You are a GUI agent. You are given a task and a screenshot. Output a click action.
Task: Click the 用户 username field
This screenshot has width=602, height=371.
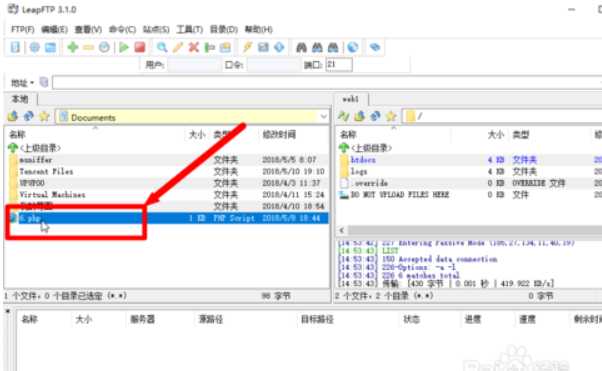[x=193, y=65]
